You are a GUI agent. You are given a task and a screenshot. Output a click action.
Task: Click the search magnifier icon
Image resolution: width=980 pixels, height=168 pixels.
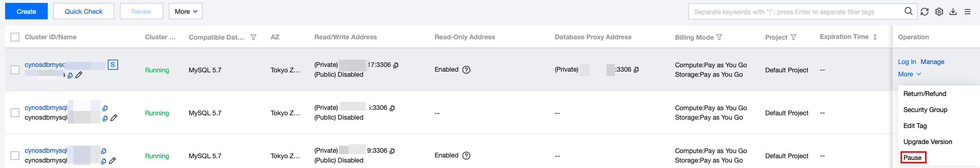click(909, 11)
